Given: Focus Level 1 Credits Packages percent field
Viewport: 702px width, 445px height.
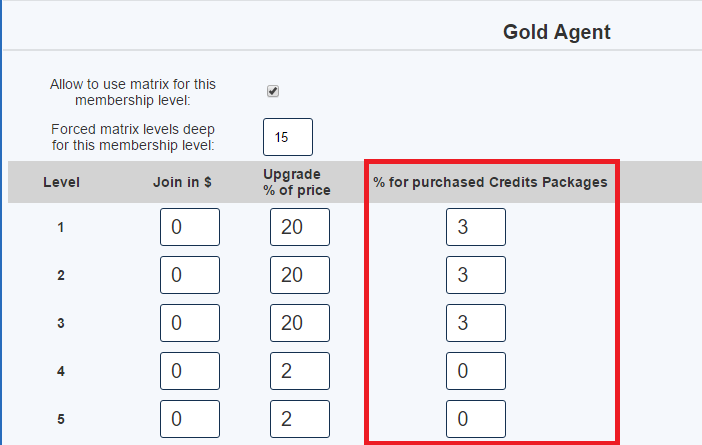Looking at the screenshot, I should coord(476,227).
